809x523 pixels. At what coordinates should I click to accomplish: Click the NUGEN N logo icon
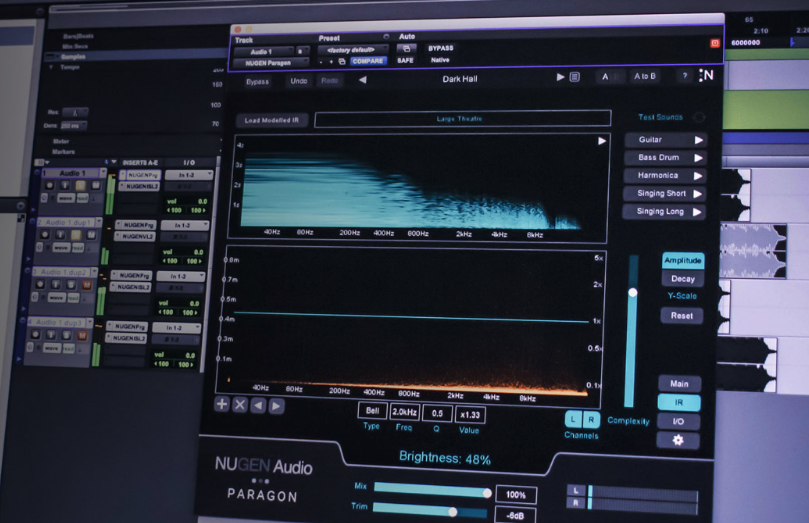point(706,75)
